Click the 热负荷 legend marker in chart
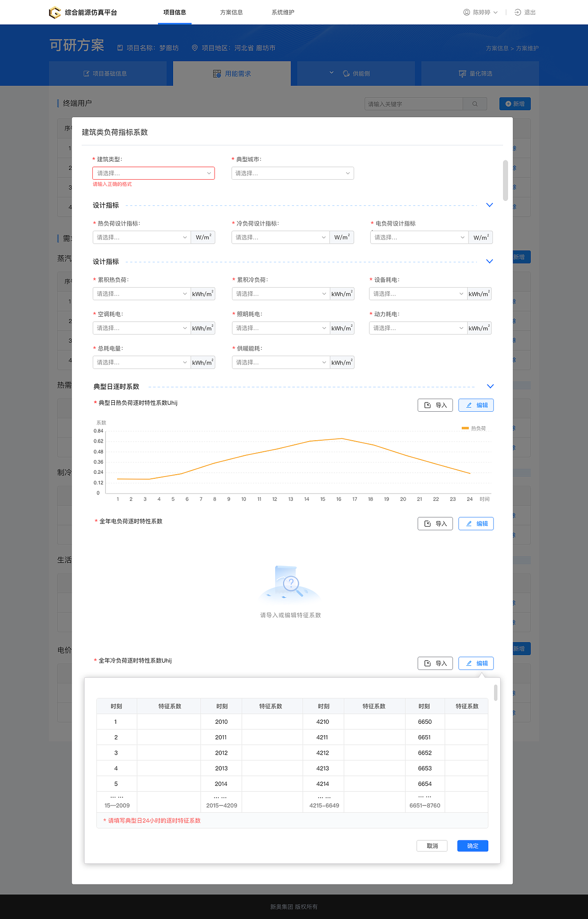 tap(465, 428)
